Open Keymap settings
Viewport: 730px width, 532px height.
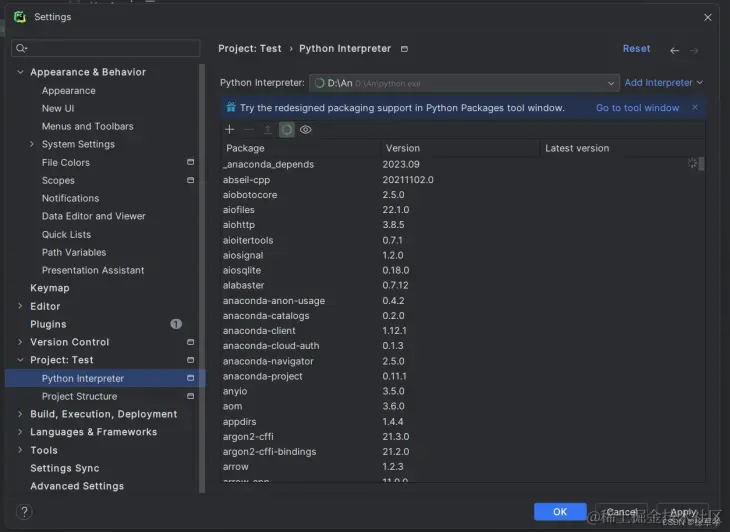click(x=50, y=288)
